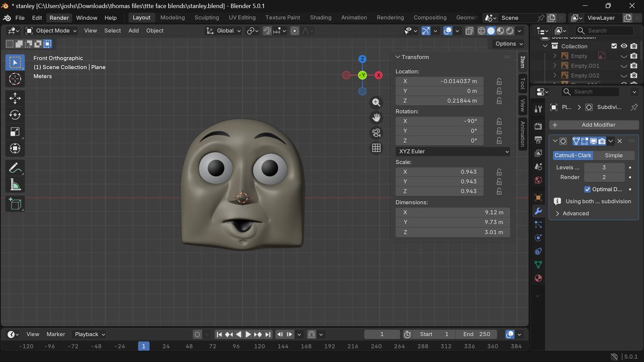This screenshot has width=644, height=362.
Task: Toggle X-ray mode in viewport header
Action: coord(470,31)
